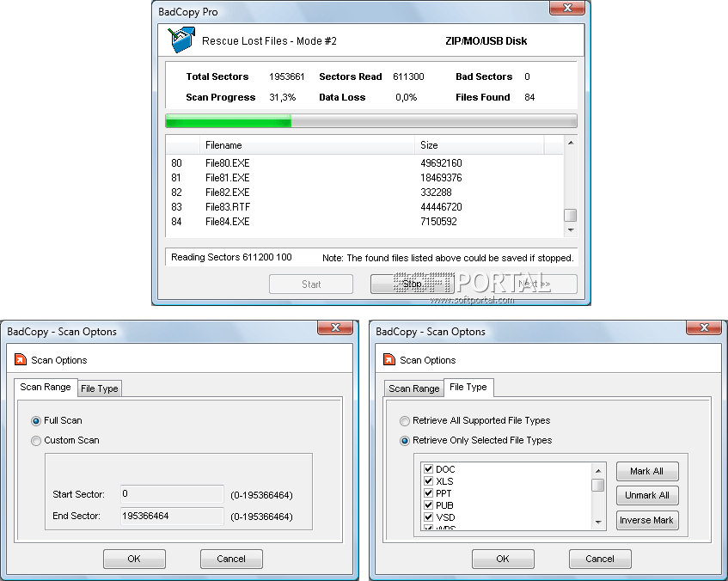
Task: Click the Size column header
Action: click(479, 145)
